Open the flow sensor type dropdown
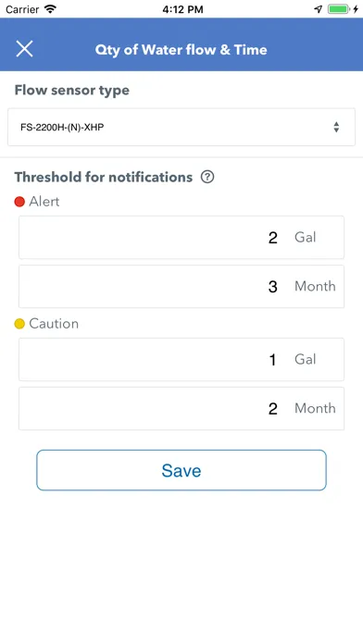Image resolution: width=363 pixels, height=644 pixels. [181, 127]
